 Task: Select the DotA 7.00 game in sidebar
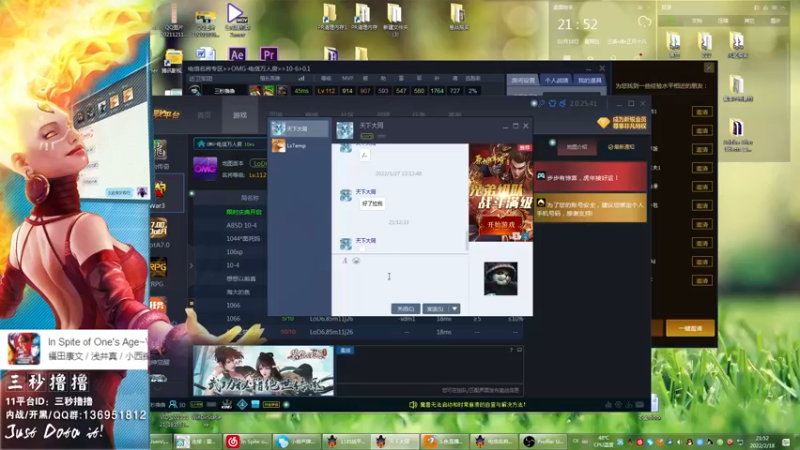tap(159, 233)
